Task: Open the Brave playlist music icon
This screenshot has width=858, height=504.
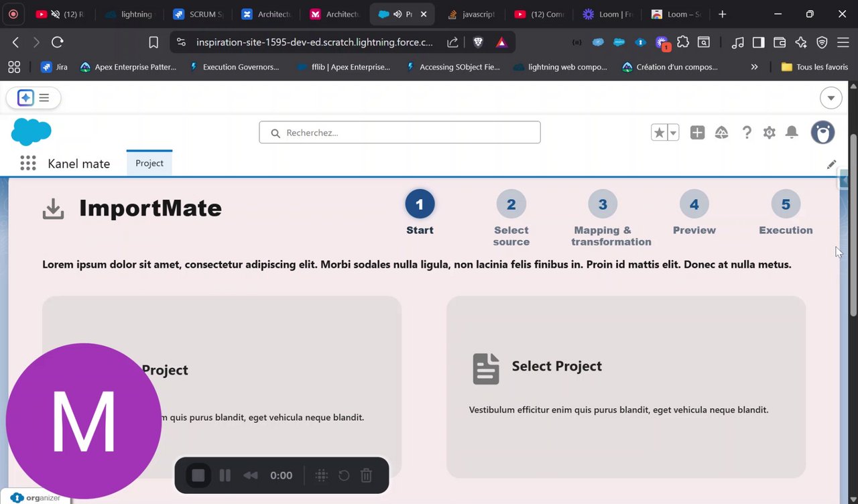Action: (x=737, y=42)
